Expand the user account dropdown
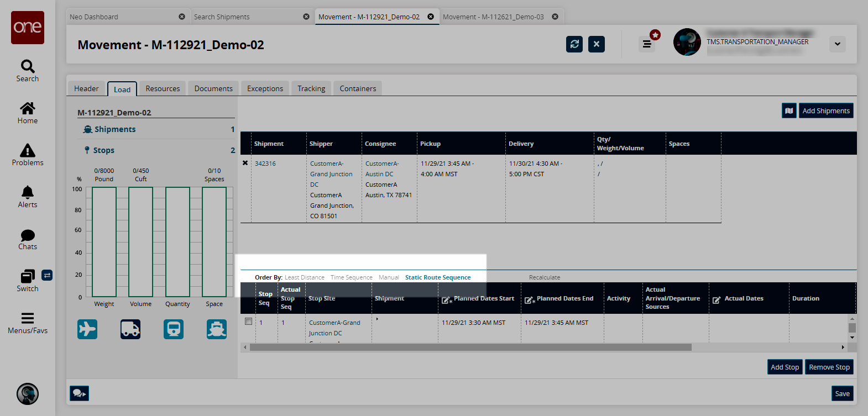This screenshot has width=868, height=416. point(838,44)
